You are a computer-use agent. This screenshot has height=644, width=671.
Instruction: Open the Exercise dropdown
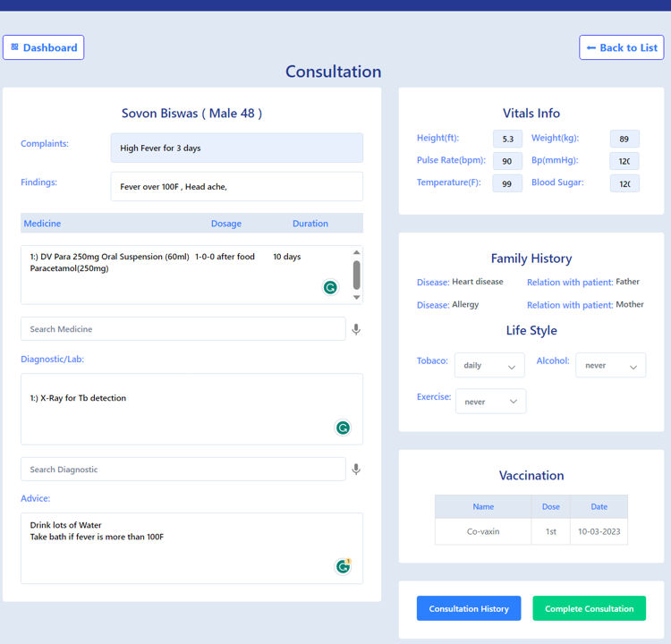[x=491, y=402]
